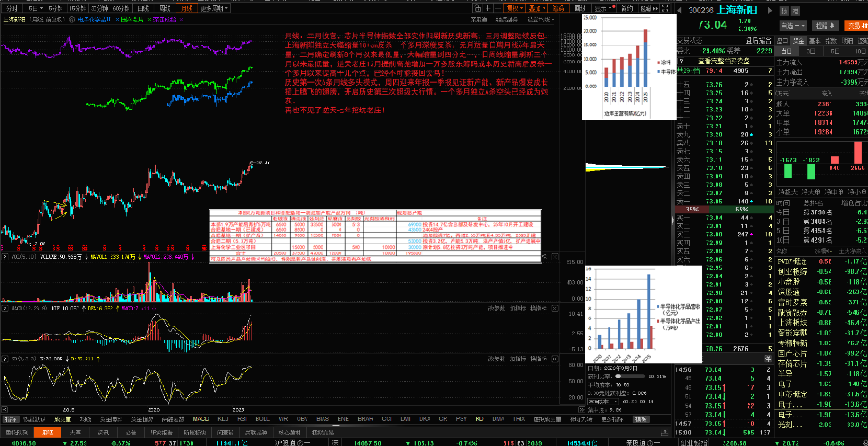868x446 pixels.
Task: Select the DMA indicator
Action: click(498, 419)
